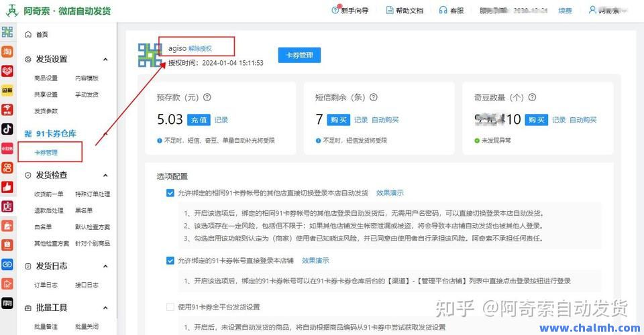Enable 使用91卡券全平台发货设置 checkbox
The image size is (644, 335).
(x=170, y=308)
